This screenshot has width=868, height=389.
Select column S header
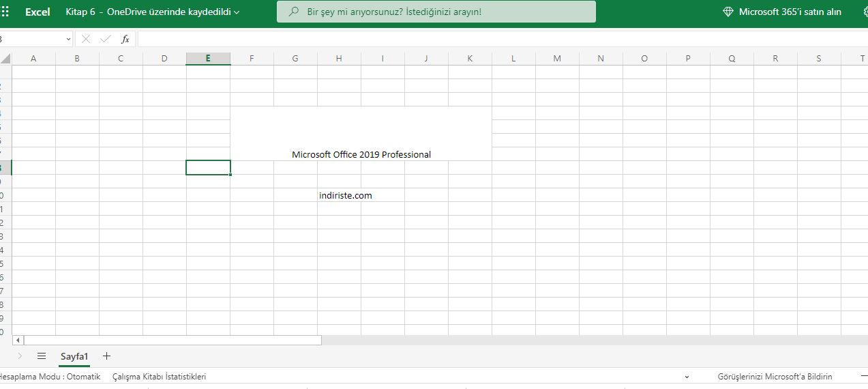click(x=819, y=59)
